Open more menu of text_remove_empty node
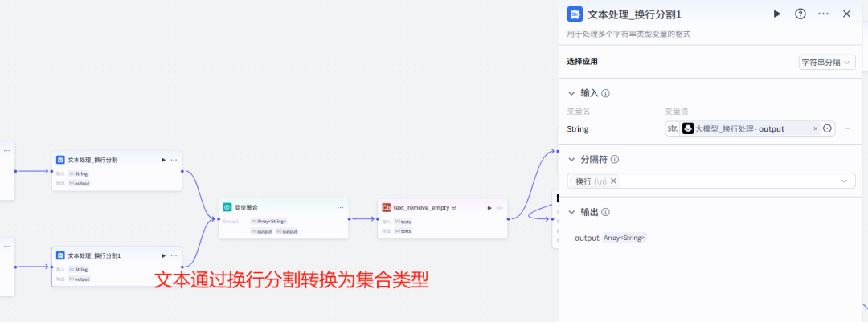Image resolution: width=868 pixels, height=322 pixels. 500,208
